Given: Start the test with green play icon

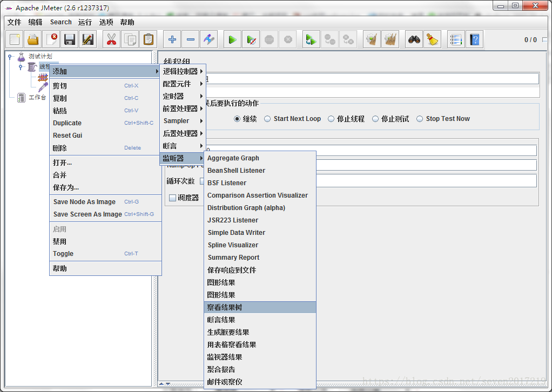Looking at the screenshot, I should (233, 39).
